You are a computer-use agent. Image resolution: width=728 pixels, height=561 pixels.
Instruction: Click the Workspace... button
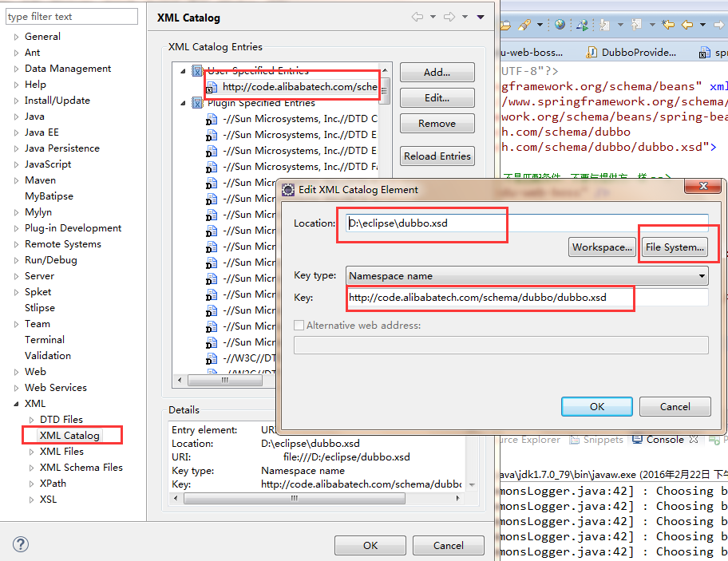[602, 247]
